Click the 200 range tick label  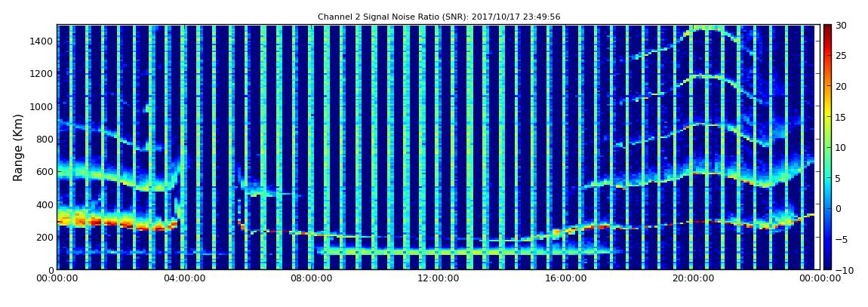(x=45, y=238)
